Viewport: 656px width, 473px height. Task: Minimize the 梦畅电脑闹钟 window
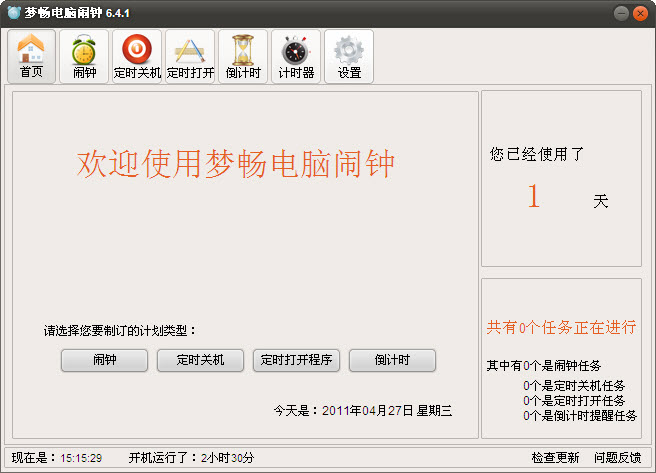620,13
